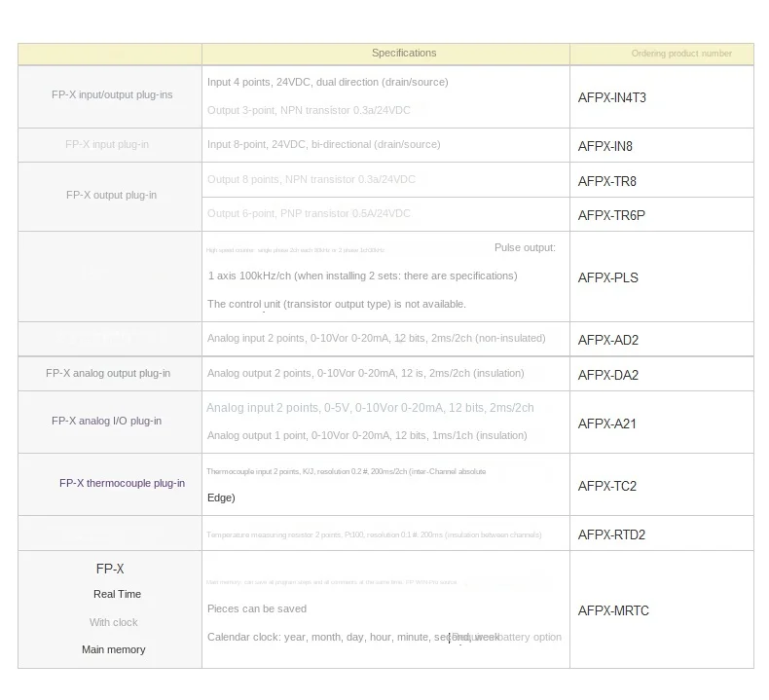Click the 'battery option' text
The image size is (769, 700).
(530, 638)
